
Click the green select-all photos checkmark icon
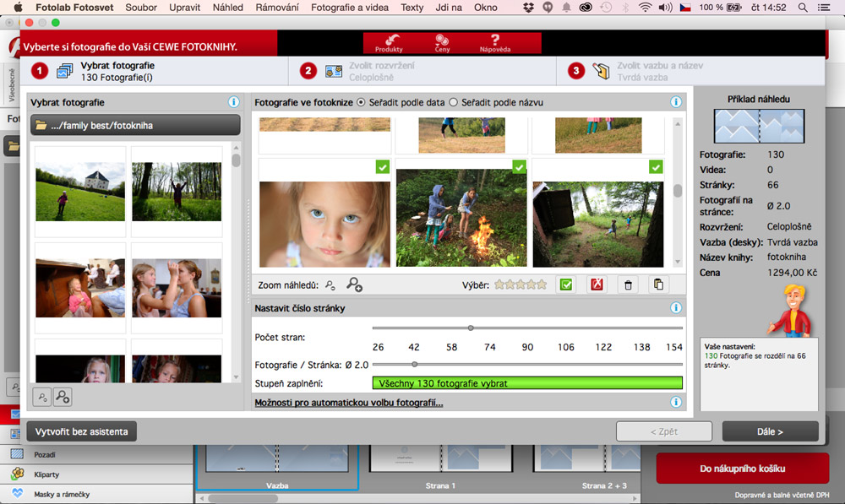coord(566,285)
